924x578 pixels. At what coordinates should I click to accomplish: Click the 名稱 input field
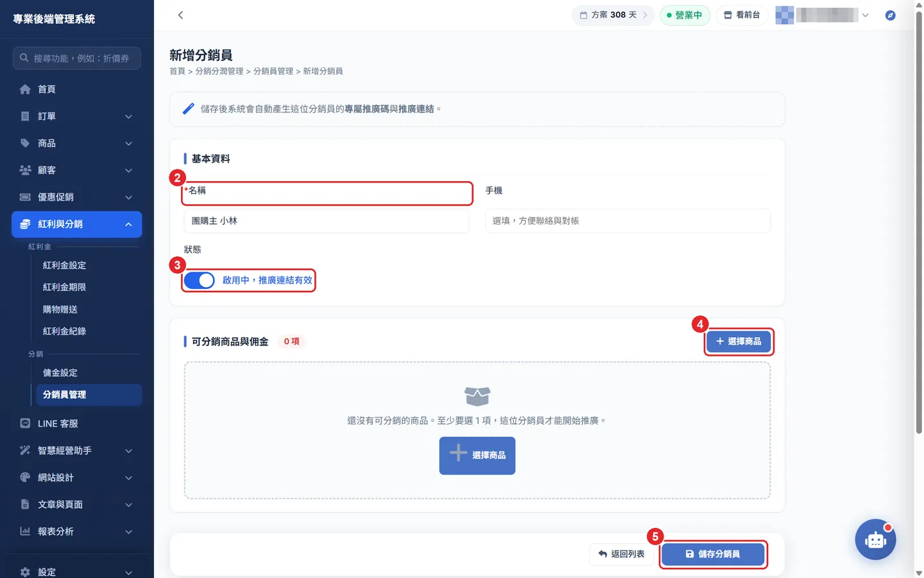click(326, 221)
